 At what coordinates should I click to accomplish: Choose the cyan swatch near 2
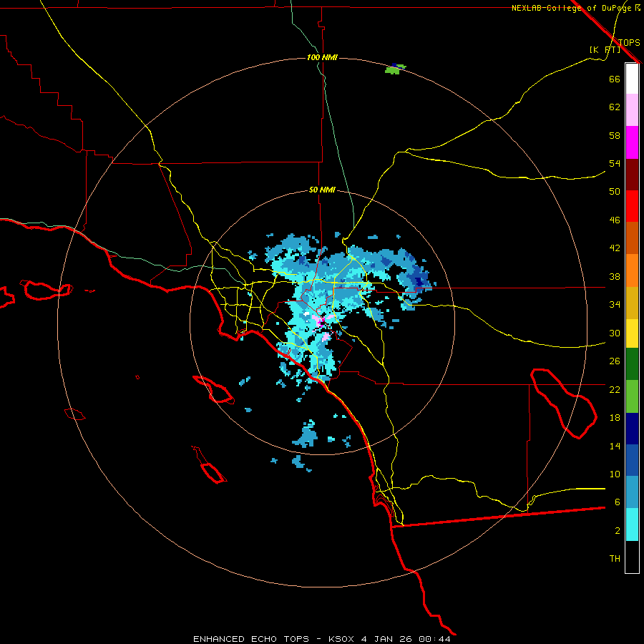[632, 525]
